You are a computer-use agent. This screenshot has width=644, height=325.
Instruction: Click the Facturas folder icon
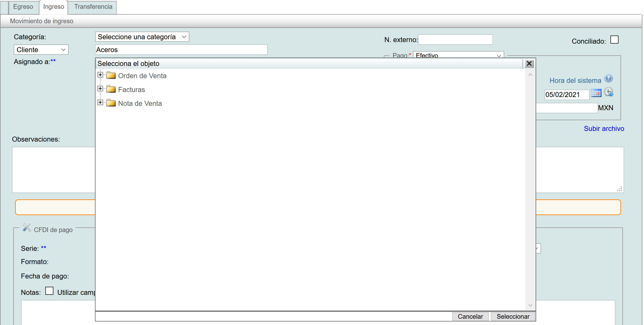111,89
